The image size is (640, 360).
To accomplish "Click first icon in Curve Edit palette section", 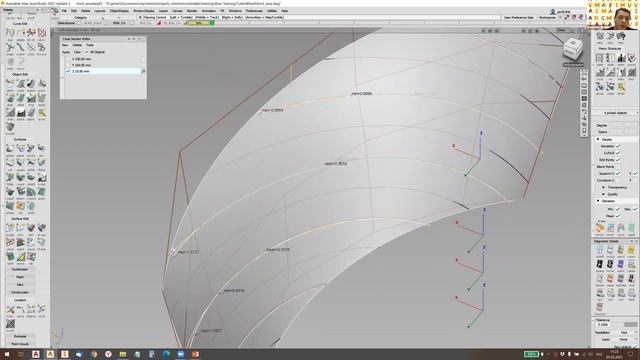I will click(10, 33).
